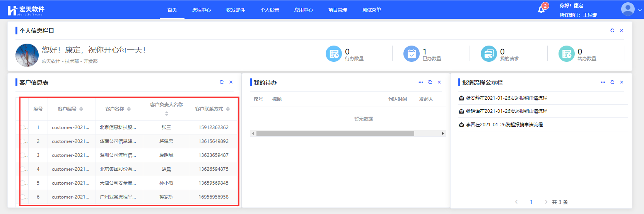
Task: Go to 应用中心 in top navigation
Action: (303, 10)
